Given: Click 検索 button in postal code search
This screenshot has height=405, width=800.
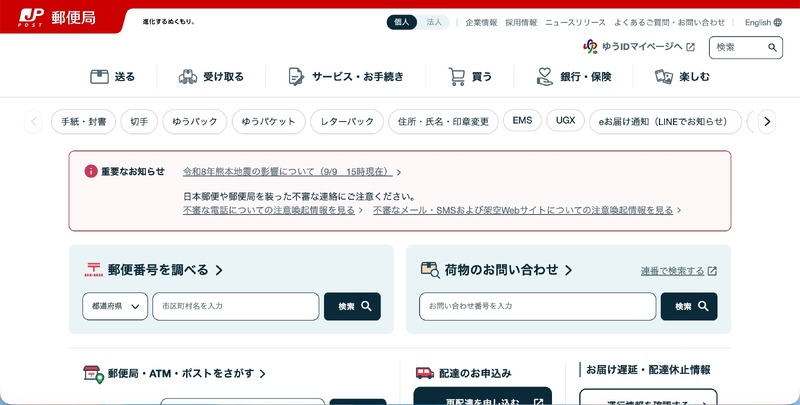Looking at the screenshot, I should [353, 307].
